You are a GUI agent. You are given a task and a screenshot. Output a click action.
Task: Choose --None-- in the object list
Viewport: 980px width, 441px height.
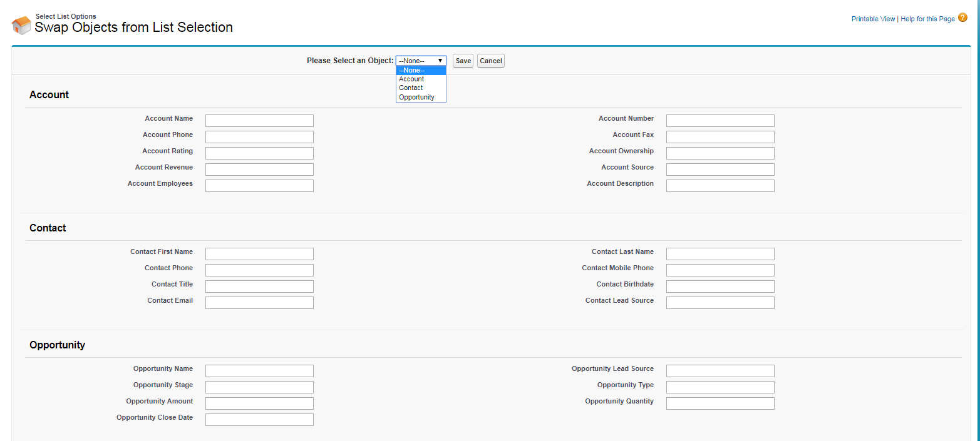[421, 70]
